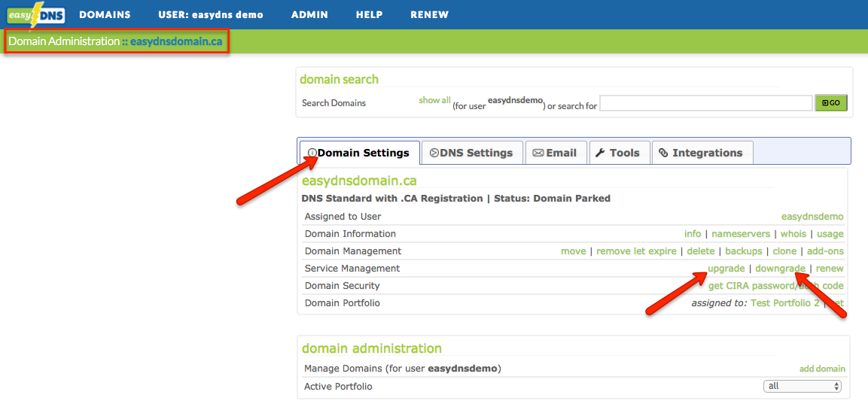This screenshot has height=413, width=868.
Task: Click the green GO button
Action: [x=831, y=103]
